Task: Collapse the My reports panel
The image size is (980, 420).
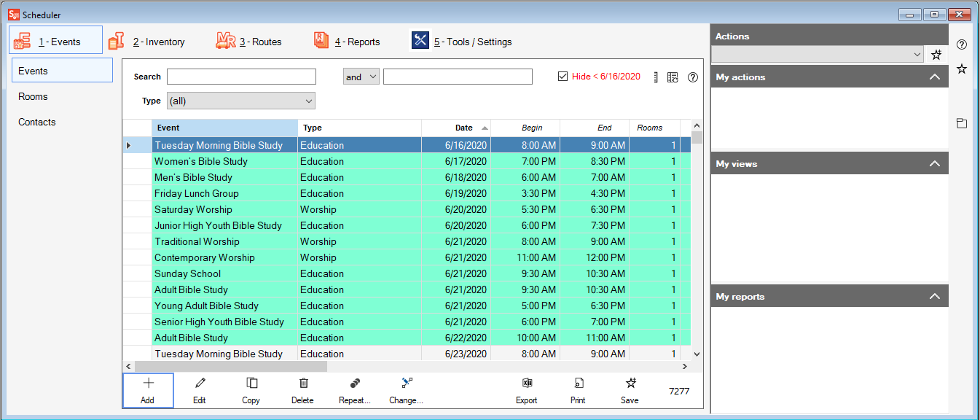Action: 935,297
